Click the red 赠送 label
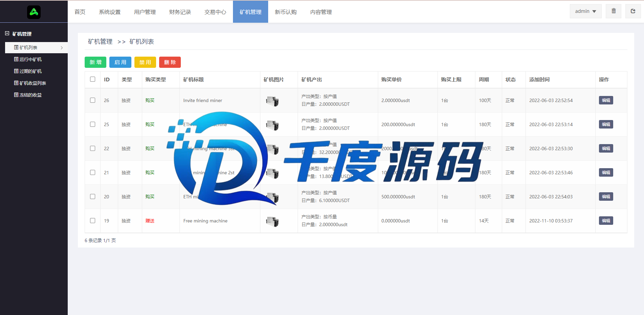The height and width of the screenshot is (315, 644). tap(150, 221)
